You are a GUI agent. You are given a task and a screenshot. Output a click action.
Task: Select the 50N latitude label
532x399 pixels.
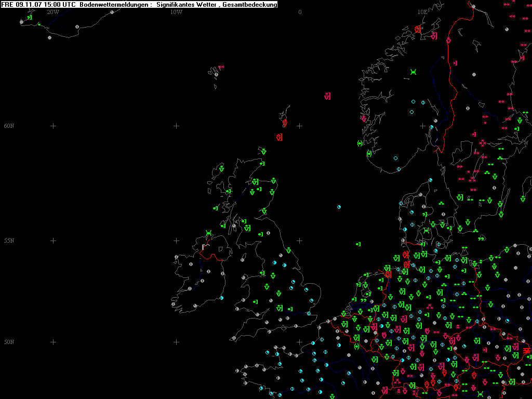9,342
